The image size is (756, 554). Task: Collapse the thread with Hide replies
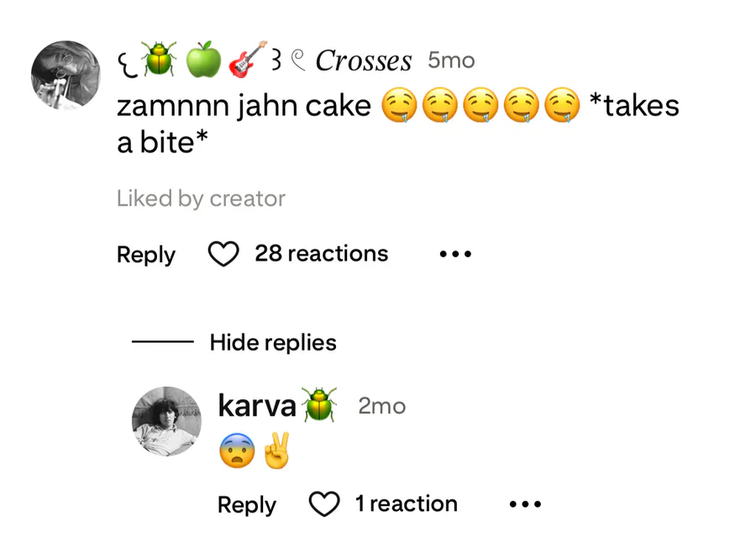pyautogui.click(x=273, y=343)
